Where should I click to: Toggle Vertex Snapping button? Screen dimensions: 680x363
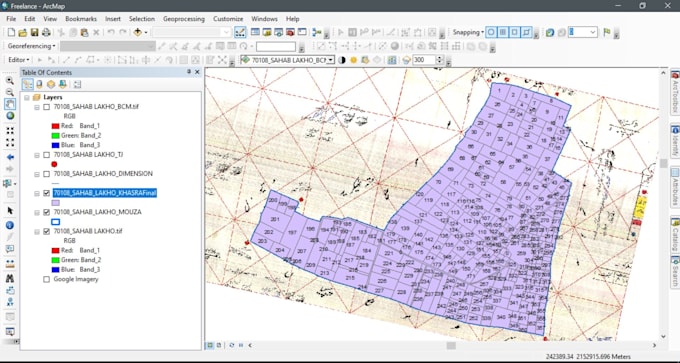[514, 33]
